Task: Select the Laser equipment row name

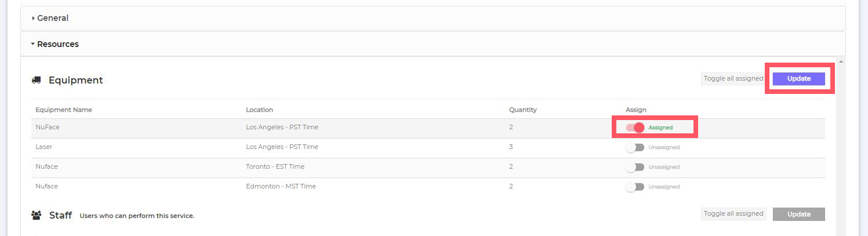Action: pos(44,147)
